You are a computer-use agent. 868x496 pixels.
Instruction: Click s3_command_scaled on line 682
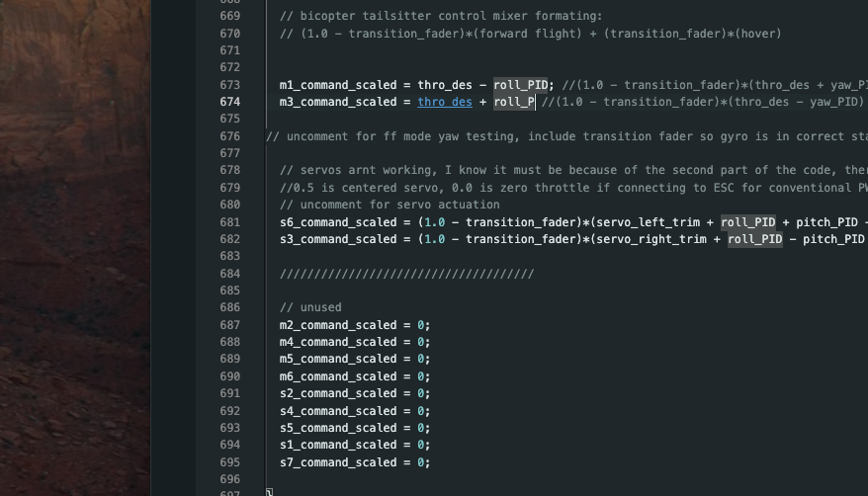(338, 239)
